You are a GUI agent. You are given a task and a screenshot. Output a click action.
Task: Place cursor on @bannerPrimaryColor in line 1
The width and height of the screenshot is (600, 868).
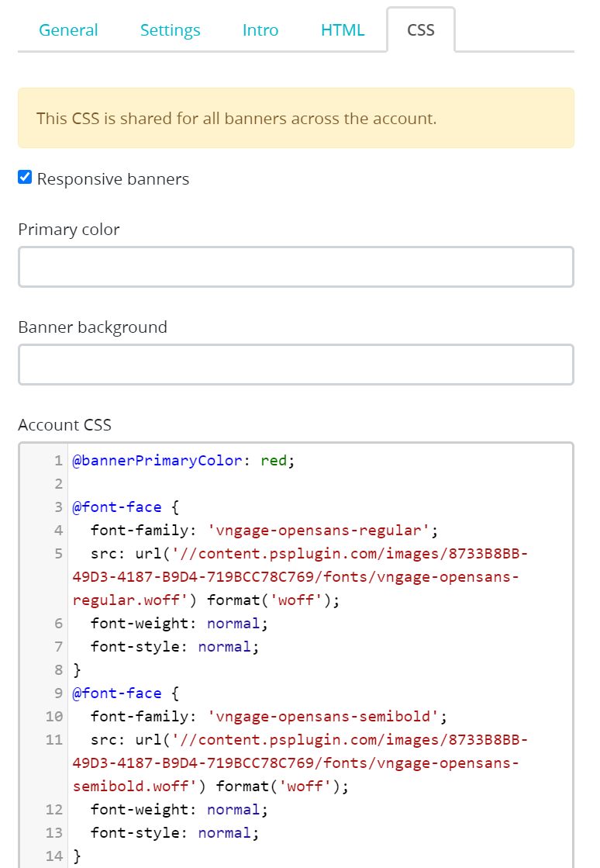click(157, 461)
